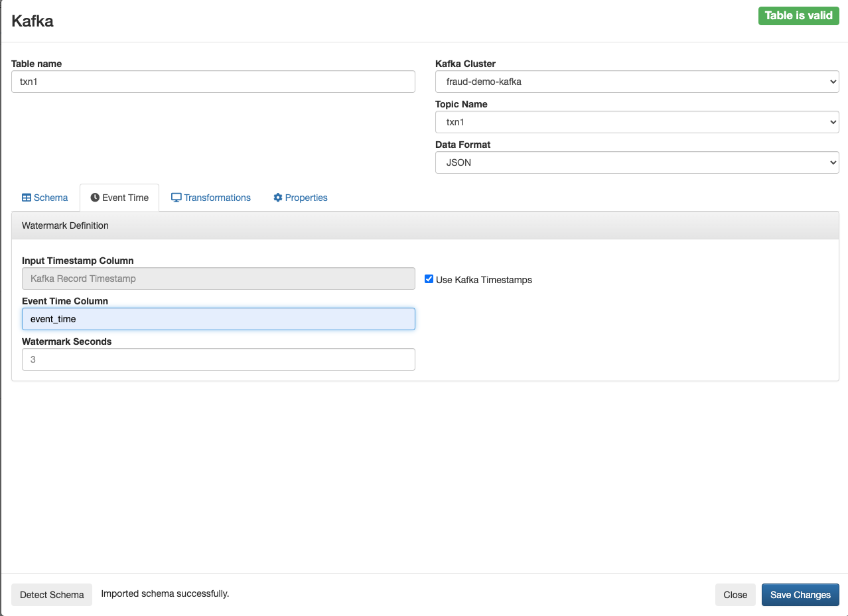Viewport: 848px width, 616px height.
Task: Open the Properties tab
Action: pyautogui.click(x=301, y=198)
